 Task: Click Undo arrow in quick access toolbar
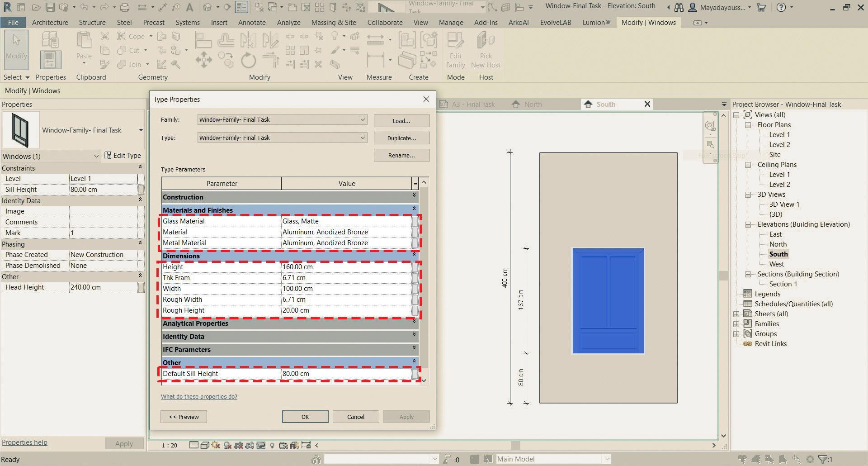(x=84, y=7)
